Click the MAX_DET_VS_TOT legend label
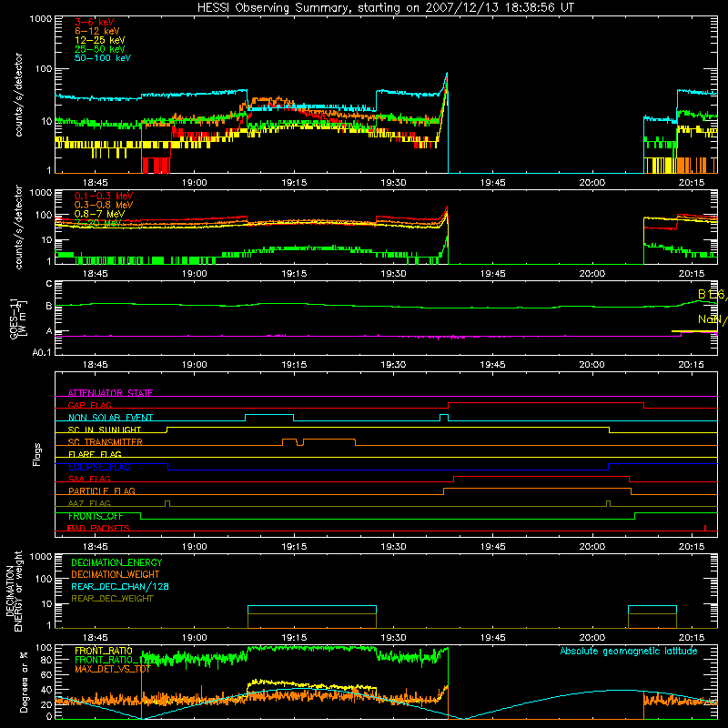The width and height of the screenshot is (728, 728). coord(113,669)
